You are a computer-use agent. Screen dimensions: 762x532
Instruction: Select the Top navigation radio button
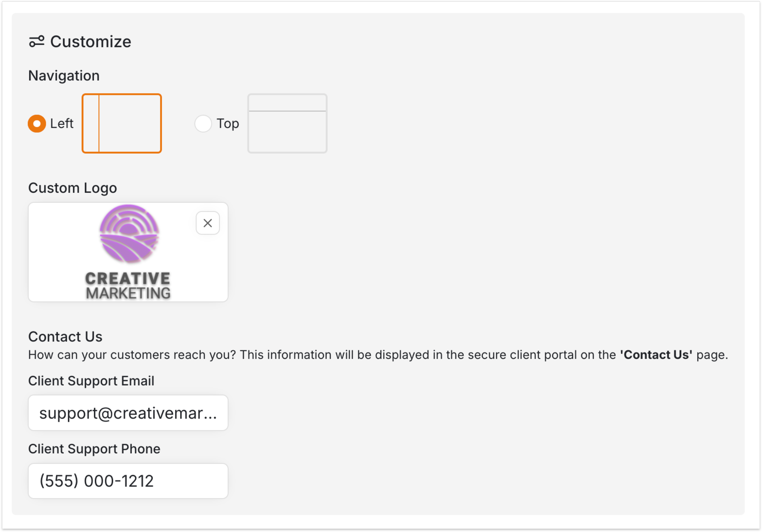coord(203,123)
